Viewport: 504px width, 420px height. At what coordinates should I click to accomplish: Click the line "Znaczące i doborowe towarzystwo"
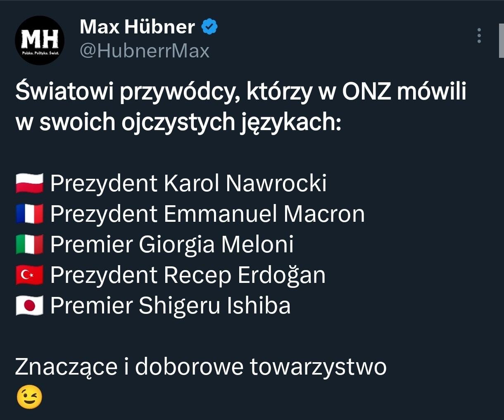click(201, 367)
